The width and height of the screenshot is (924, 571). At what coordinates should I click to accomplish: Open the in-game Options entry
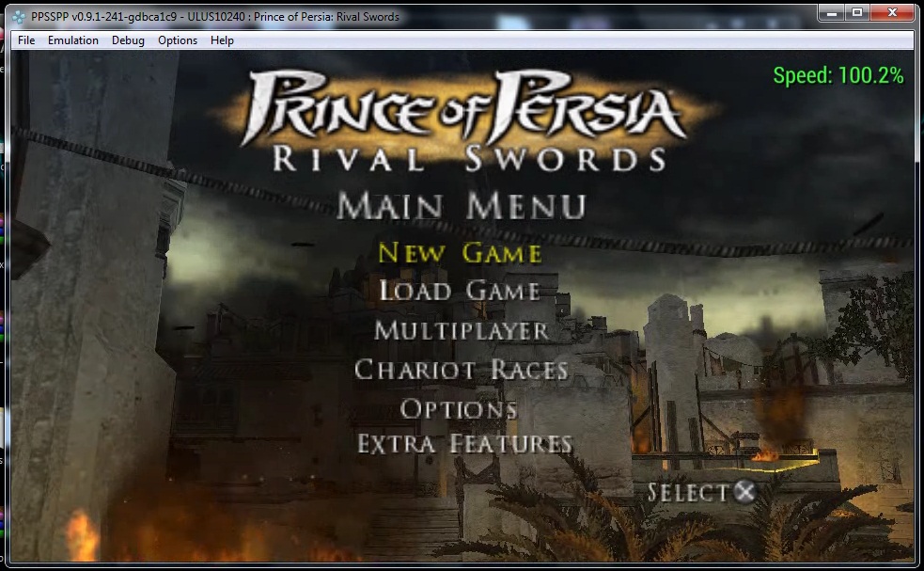pos(459,408)
